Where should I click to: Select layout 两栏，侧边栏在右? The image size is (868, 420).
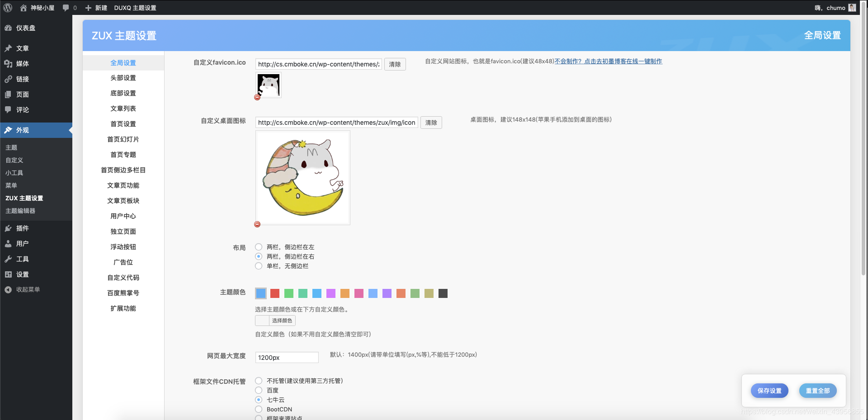pos(259,256)
